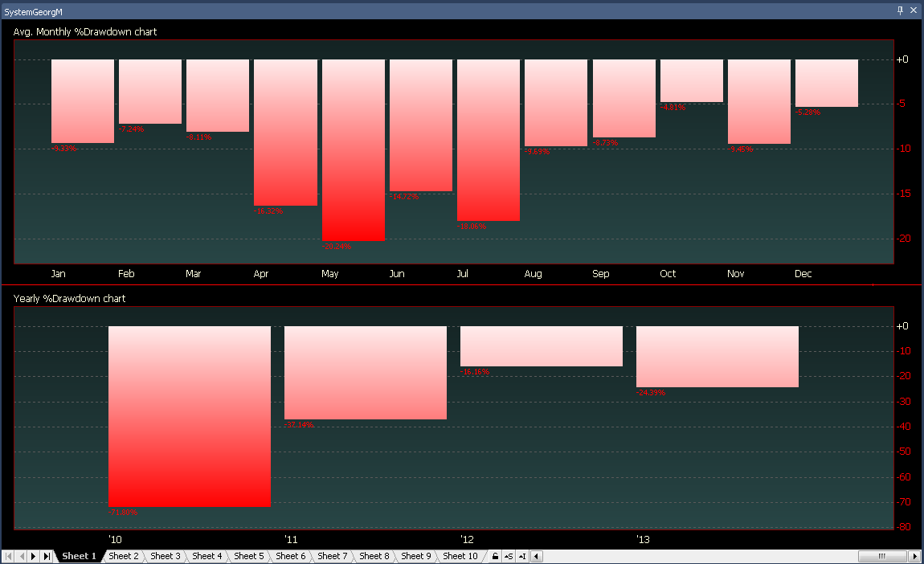Click the May drawdown bar labeled -20.24%
The height and width of the screenshot is (564, 924).
coord(354,149)
